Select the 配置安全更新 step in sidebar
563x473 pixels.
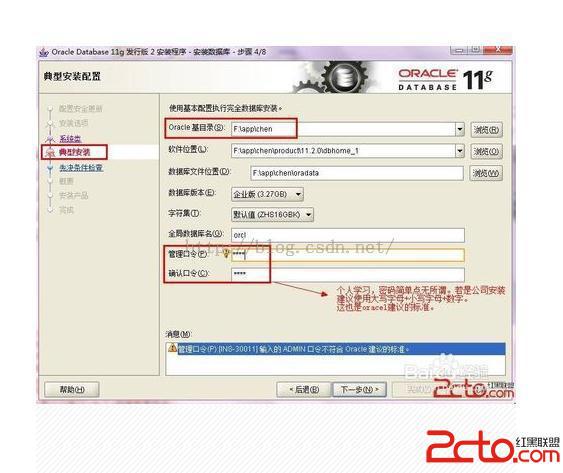80,108
